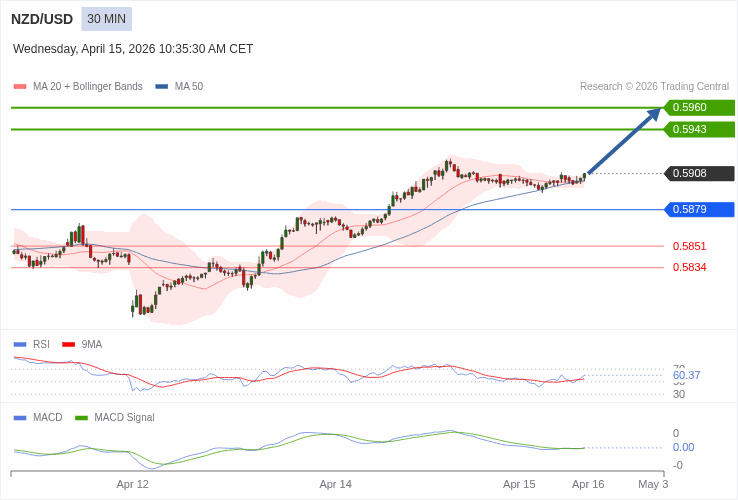Click the 0.5879 blue pivot label
The width and height of the screenshot is (738, 500).
tap(697, 209)
